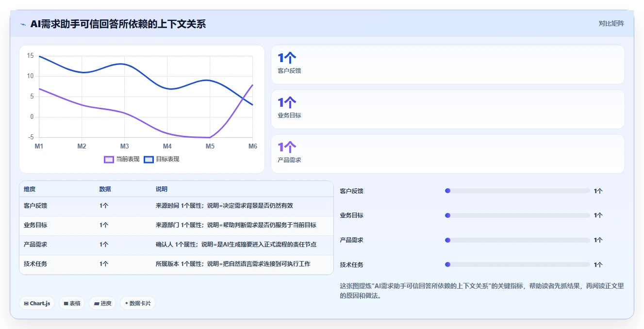Click the M1 axis label on chart
This screenshot has width=644, height=329.
[39, 146]
